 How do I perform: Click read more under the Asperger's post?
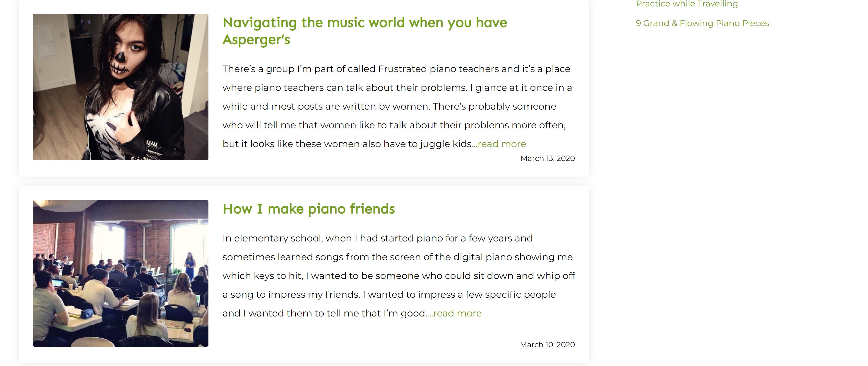502,144
